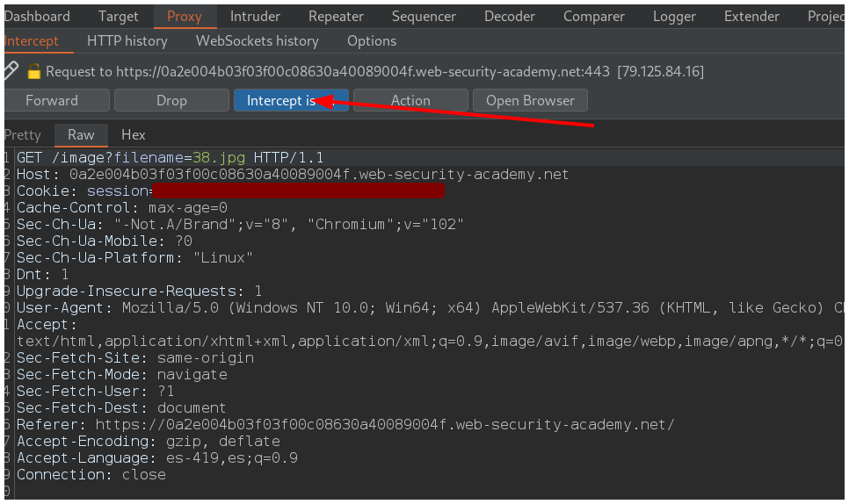Forward the intercepted request

click(54, 101)
